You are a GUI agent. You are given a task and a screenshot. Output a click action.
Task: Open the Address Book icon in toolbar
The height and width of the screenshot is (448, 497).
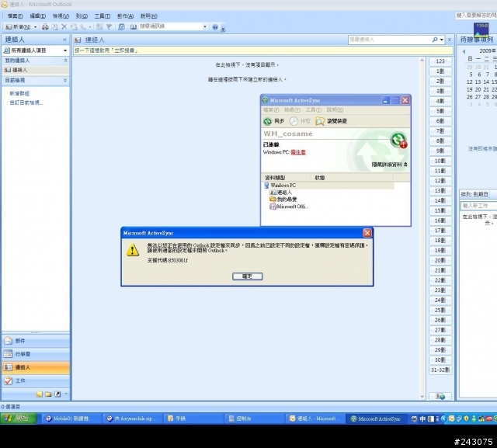[x=134, y=27]
